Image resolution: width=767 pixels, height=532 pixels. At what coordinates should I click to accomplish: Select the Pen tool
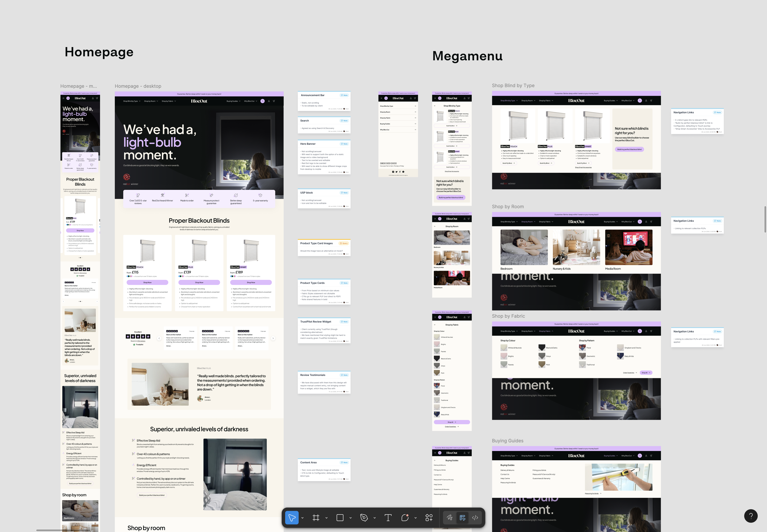364,518
